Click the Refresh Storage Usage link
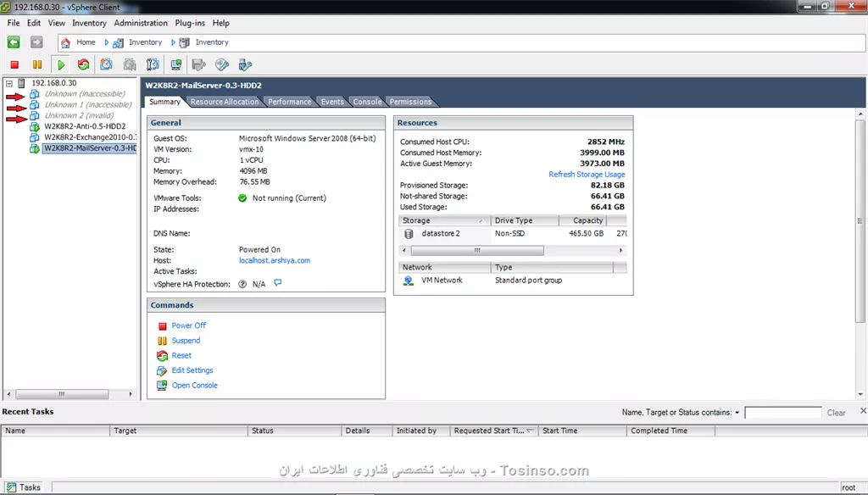 [x=587, y=175]
